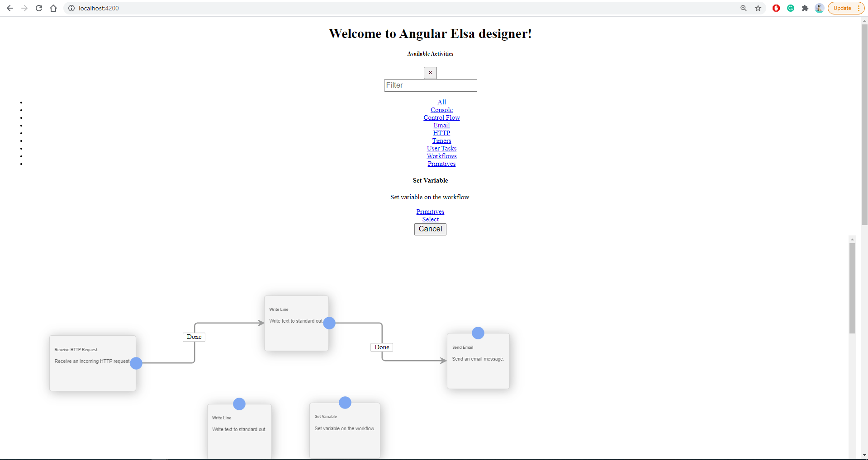This screenshot has width=868, height=460.
Task: Navigate back using the browser back arrow
Action: (x=10, y=8)
